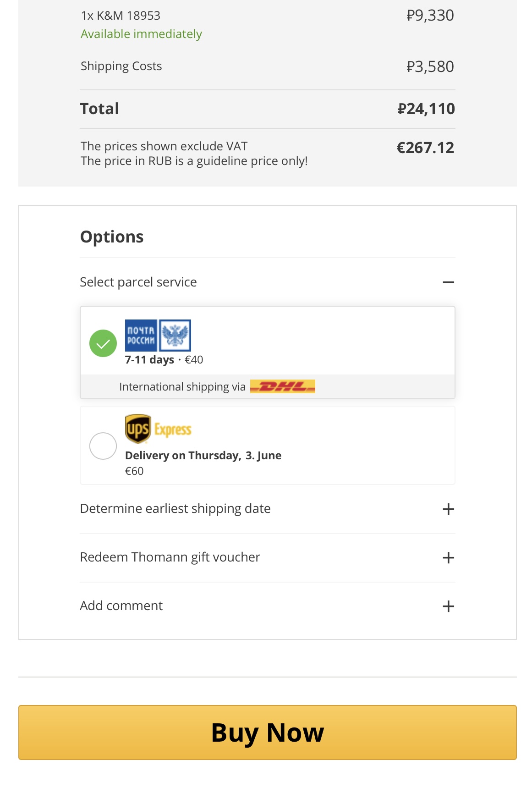
Task: Expand Add comment plus icon
Action: (x=448, y=606)
